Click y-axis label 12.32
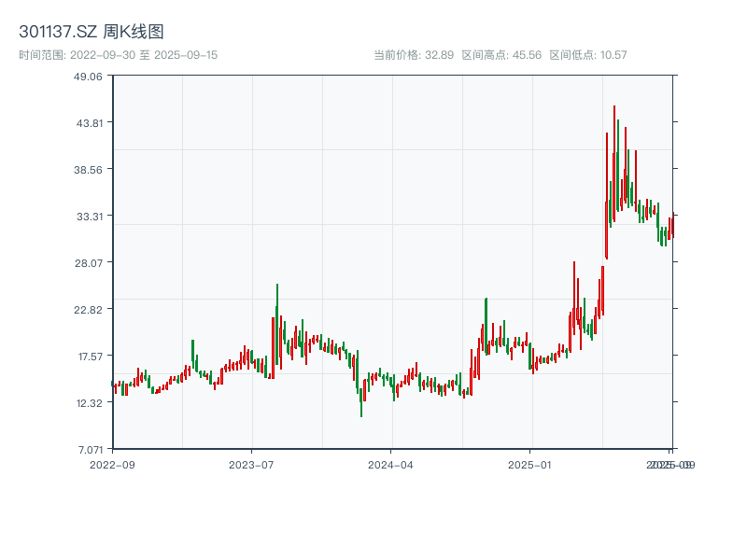Image resolution: width=747 pixels, height=560 pixels. 90,403
